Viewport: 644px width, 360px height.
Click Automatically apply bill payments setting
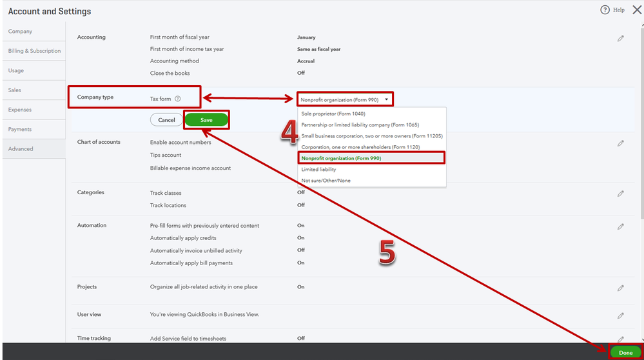pyautogui.click(x=191, y=263)
